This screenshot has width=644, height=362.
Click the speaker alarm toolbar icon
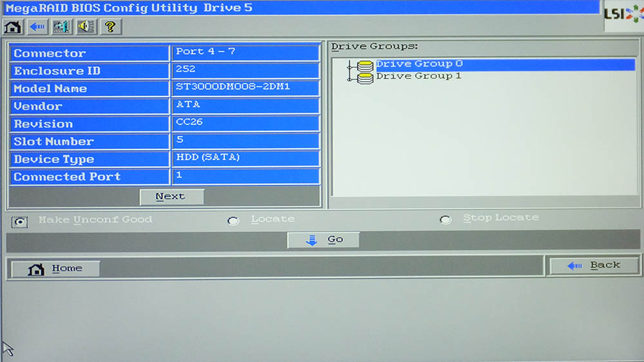(x=86, y=27)
